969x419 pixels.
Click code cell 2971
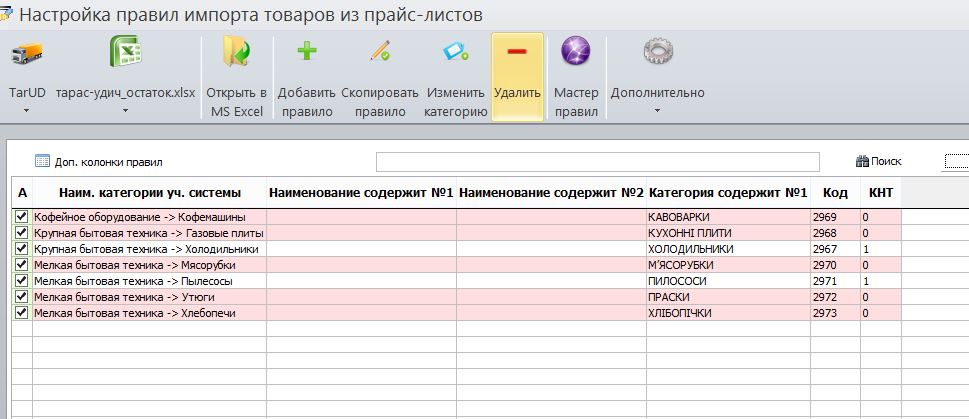click(835, 281)
